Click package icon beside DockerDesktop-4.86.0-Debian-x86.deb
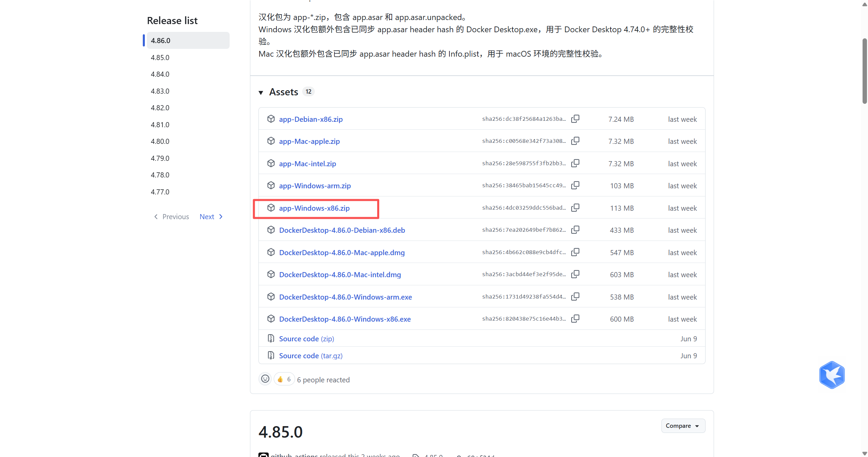The width and height of the screenshot is (868, 457). pyautogui.click(x=271, y=230)
